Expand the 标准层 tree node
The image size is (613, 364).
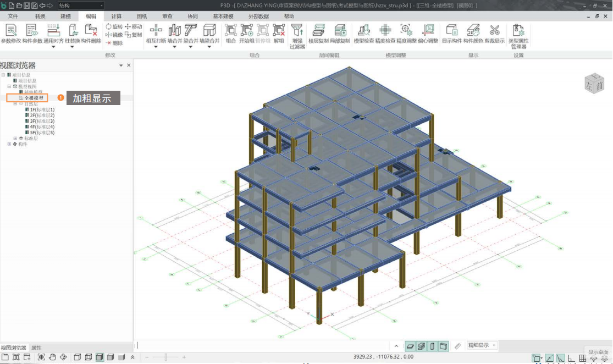(x=15, y=139)
